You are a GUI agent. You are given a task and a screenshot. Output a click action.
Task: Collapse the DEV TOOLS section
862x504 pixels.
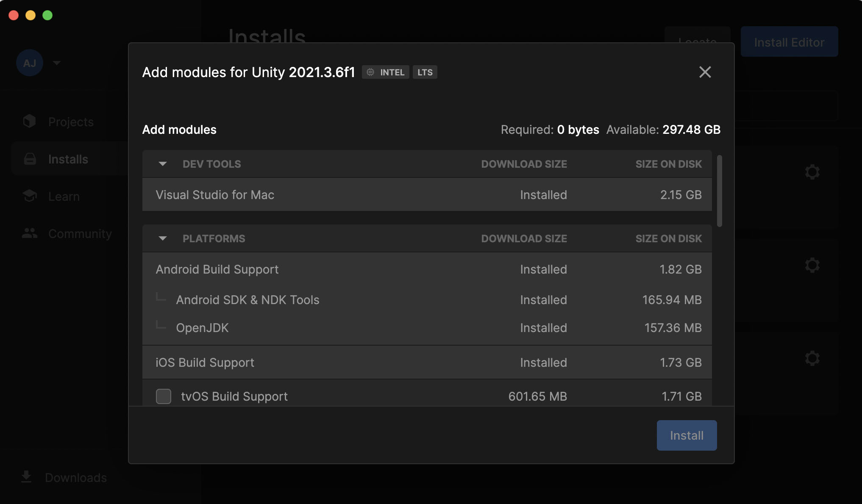(162, 164)
